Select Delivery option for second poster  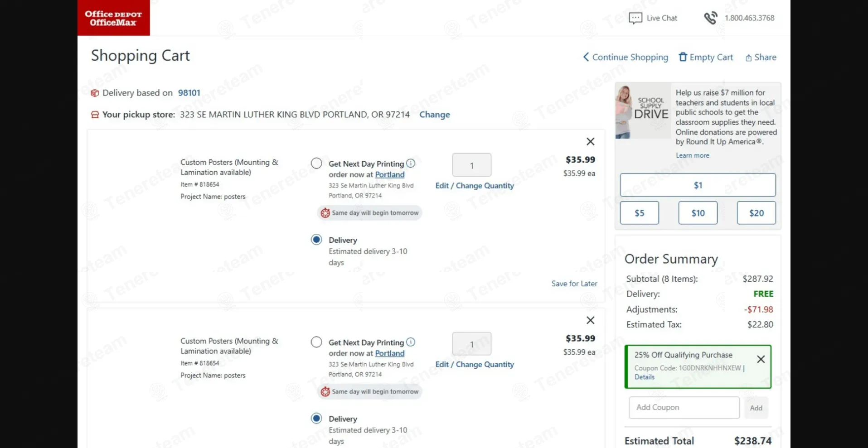click(x=316, y=419)
